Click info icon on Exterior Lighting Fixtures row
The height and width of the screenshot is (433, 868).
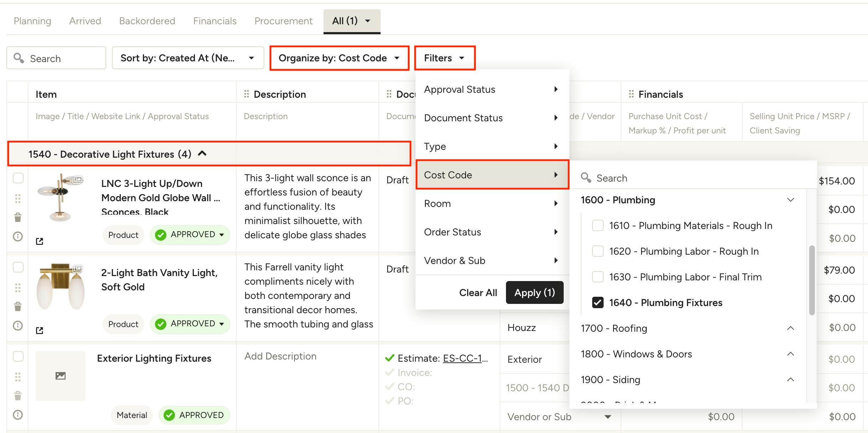(18, 415)
